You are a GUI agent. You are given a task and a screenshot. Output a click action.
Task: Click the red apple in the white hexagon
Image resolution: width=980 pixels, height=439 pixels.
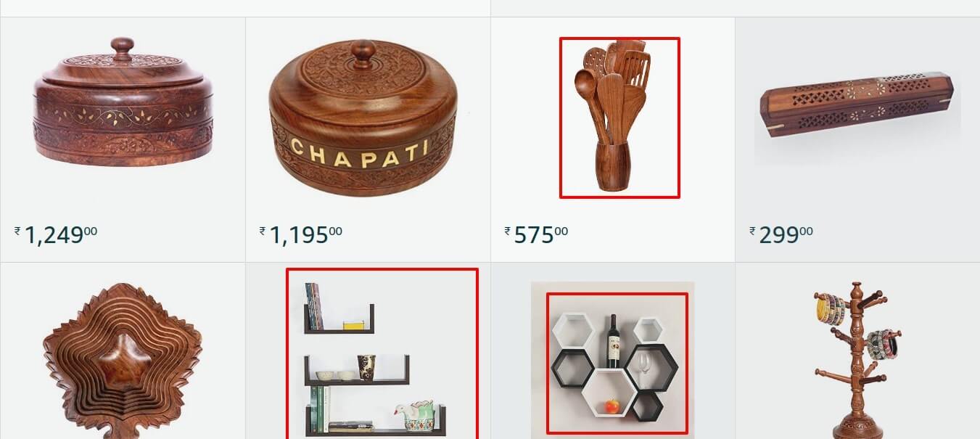point(613,406)
